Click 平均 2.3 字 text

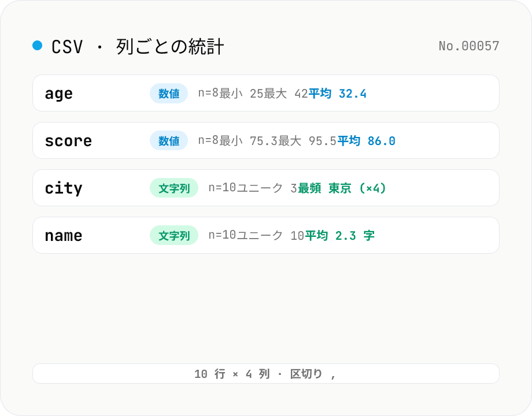click(x=339, y=236)
